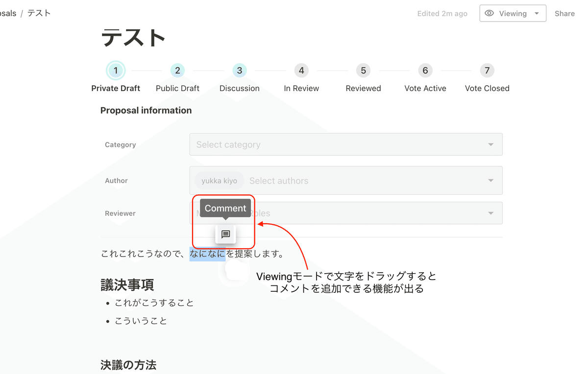Select step 7 Vote Closed
Viewport: 588px width, 374px height.
[x=487, y=70]
